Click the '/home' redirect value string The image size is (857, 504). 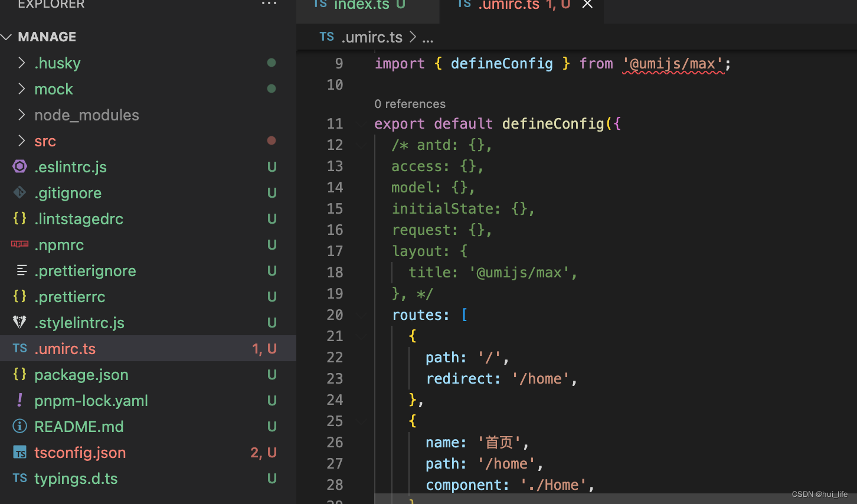[540, 379]
